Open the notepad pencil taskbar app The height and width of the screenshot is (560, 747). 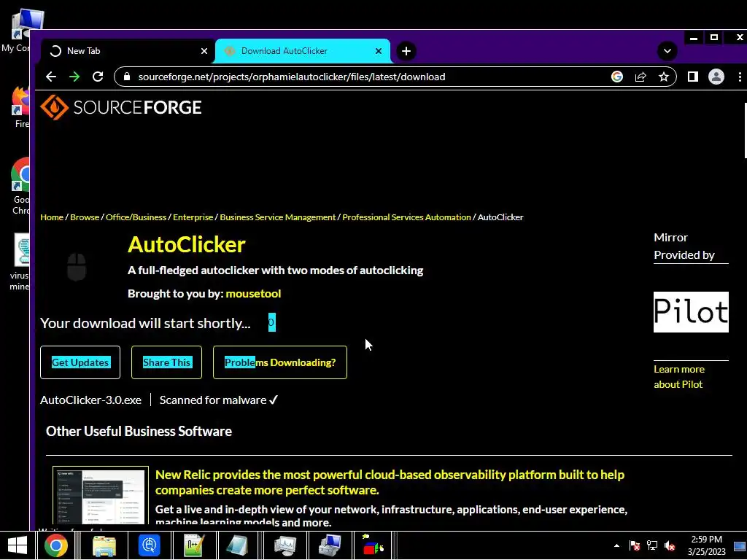(x=194, y=545)
